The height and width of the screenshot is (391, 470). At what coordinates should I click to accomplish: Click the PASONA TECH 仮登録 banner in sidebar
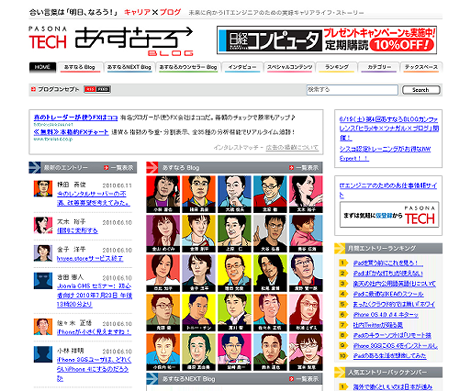(x=389, y=215)
